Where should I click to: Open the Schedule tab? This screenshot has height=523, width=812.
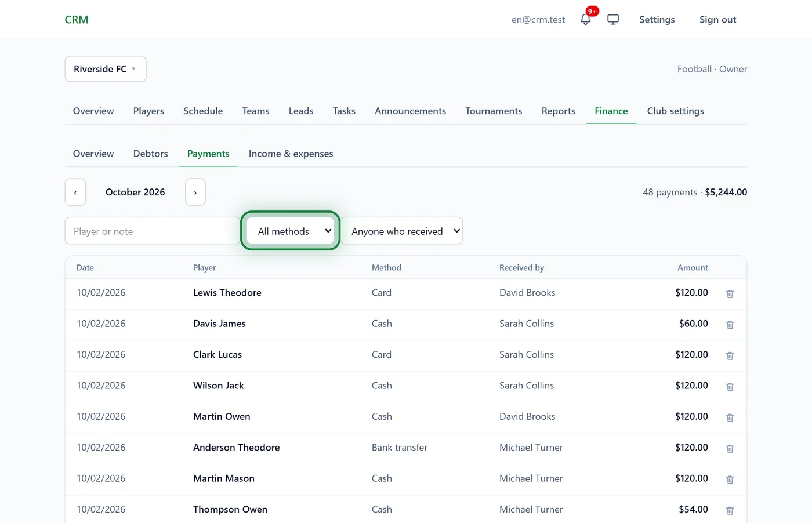(x=203, y=111)
